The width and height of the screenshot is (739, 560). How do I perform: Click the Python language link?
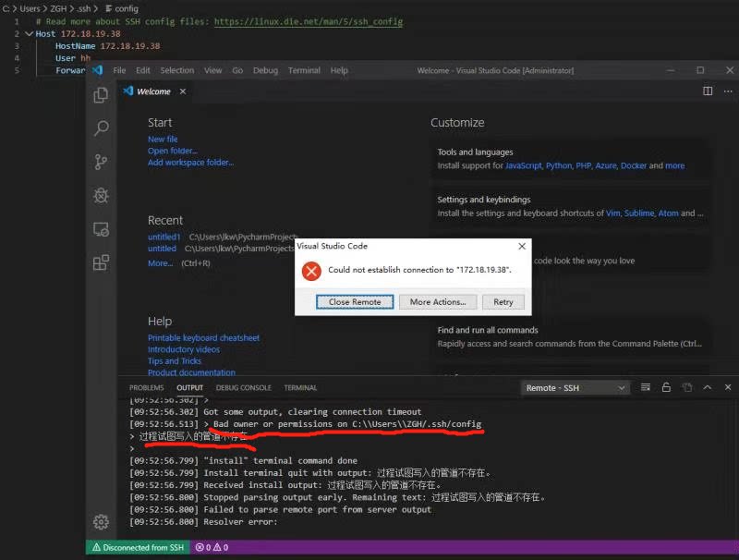tap(559, 165)
